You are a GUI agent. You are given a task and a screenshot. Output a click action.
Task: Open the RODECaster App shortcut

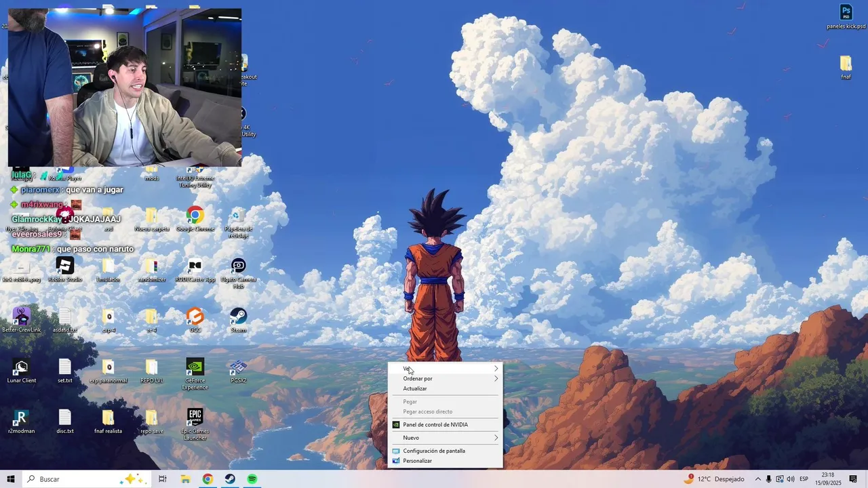pos(195,270)
